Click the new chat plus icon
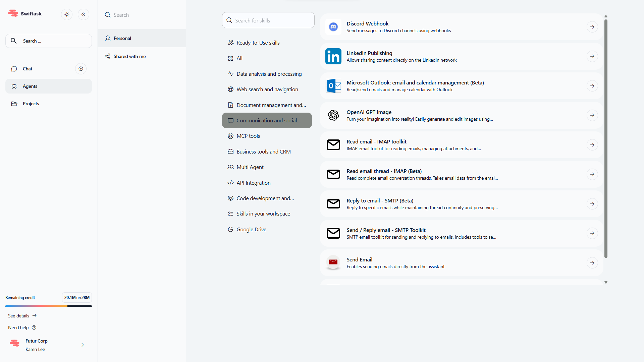Screen dimensions: 644x362 (81, 69)
